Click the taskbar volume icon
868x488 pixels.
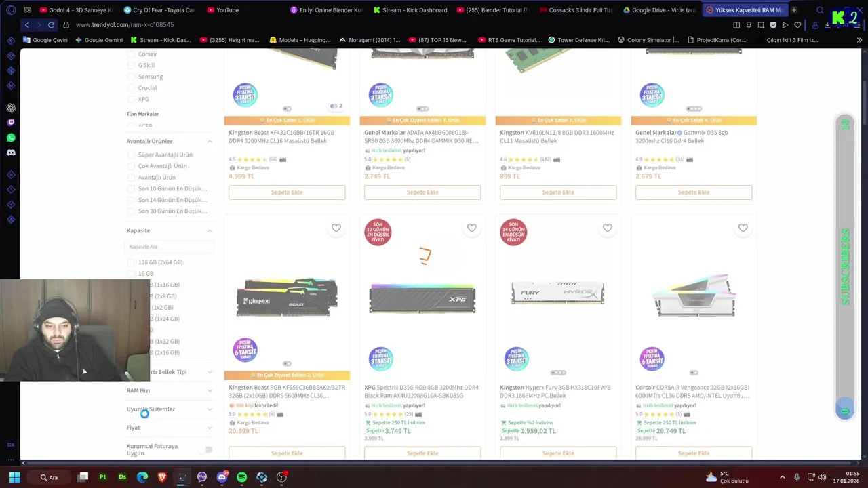822,477
